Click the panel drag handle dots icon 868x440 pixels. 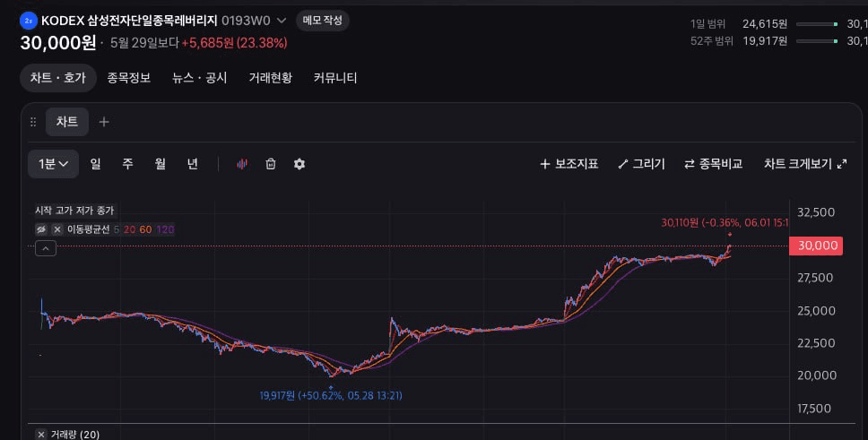[x=33, y=122]
